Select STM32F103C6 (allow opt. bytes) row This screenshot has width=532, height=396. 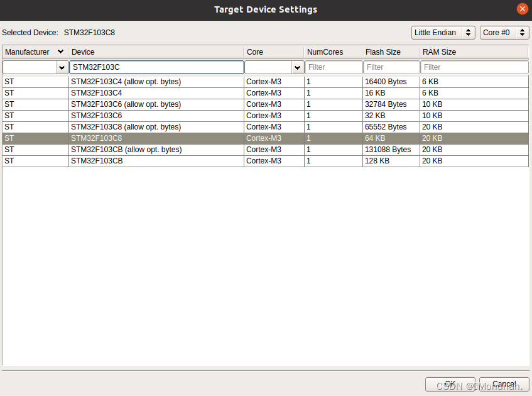point(265,104)
